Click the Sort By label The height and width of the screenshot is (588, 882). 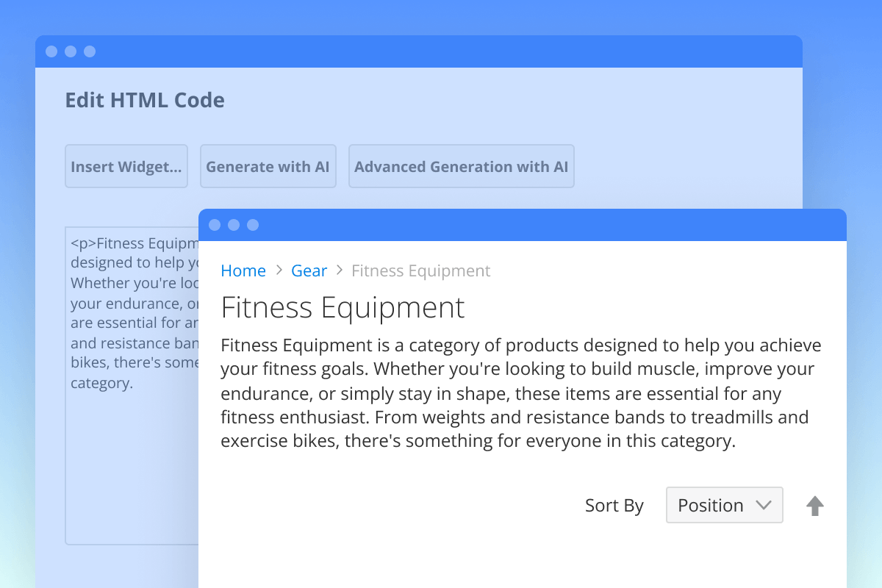click(614, 506)
